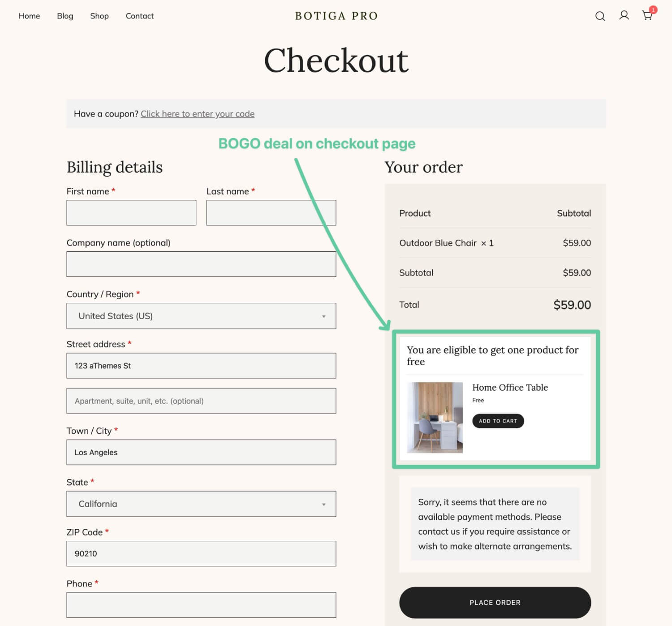Image resolution: width=672 pixels, height=626 pixels.
Task: Click the coupon code entry link
Action: pyautogui.click(x=198, y=114)
